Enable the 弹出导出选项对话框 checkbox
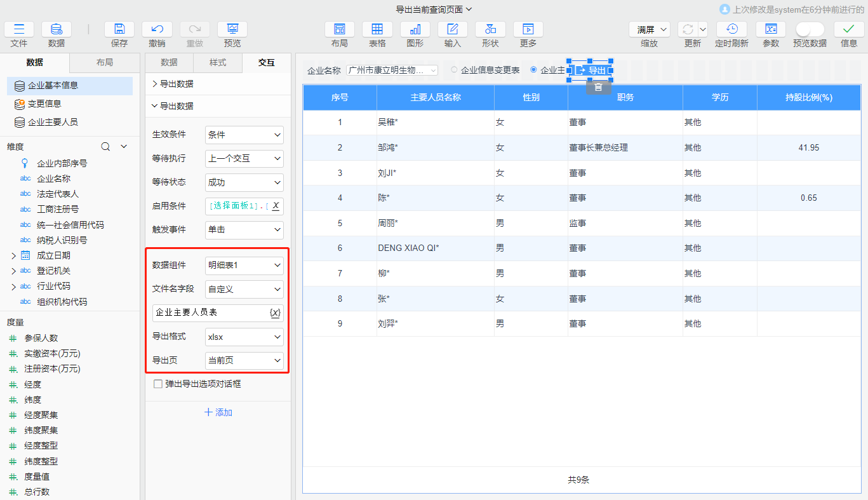Screen dimensions: 868x500 [157, 384]
